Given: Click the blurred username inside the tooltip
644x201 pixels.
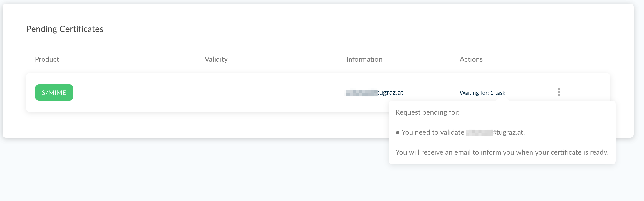Looking at the screenshot, I should pyautogui.click(x=479, y=133).
